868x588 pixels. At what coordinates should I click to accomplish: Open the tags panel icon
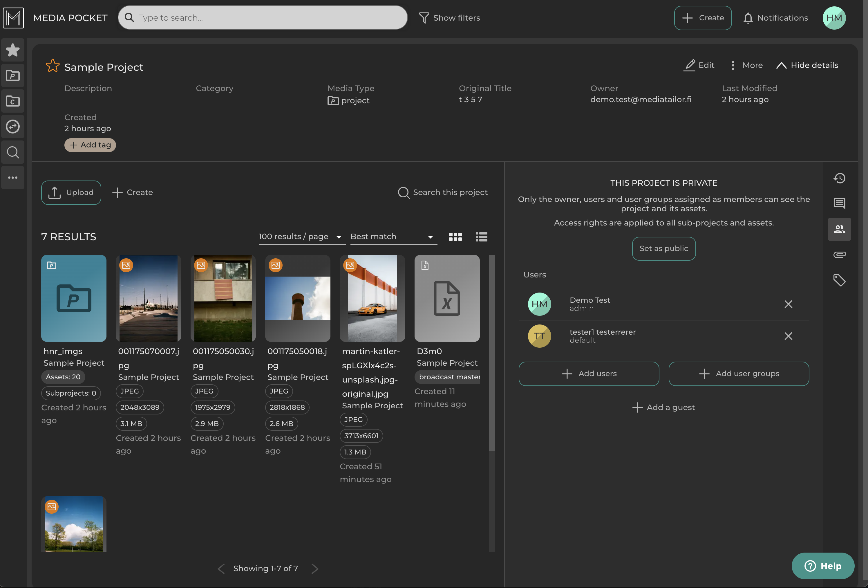tap(839, 280)
